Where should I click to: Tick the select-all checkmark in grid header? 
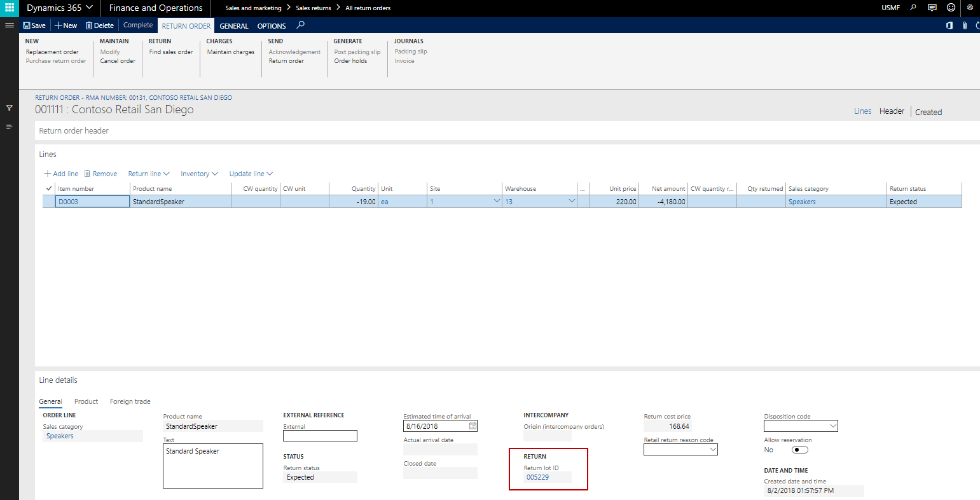[49, 188]
